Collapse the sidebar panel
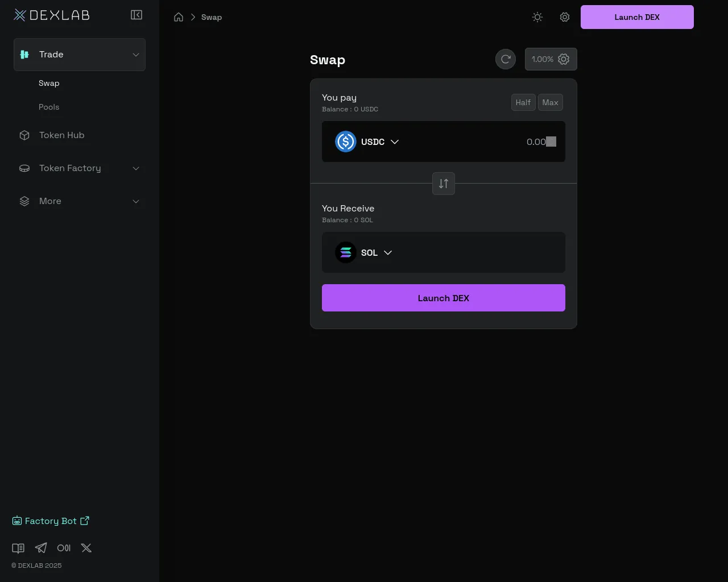Screen dimensions: 728x582 click(x=136, y=15)
